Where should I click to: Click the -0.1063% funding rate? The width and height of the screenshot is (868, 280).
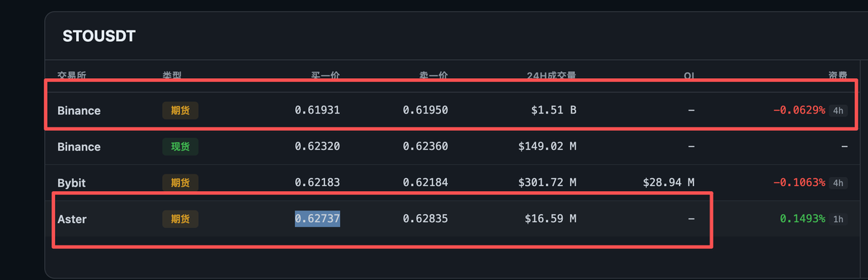(x=799, y=183)
